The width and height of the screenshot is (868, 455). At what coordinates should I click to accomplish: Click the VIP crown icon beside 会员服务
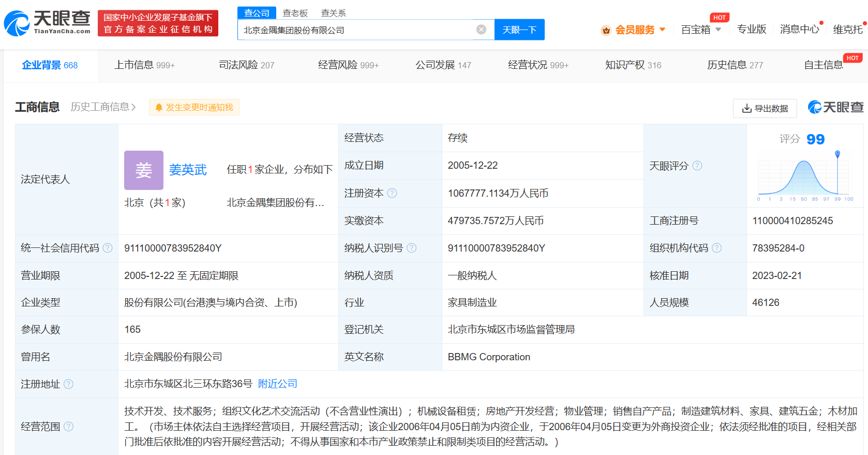(x=606, y=30)
